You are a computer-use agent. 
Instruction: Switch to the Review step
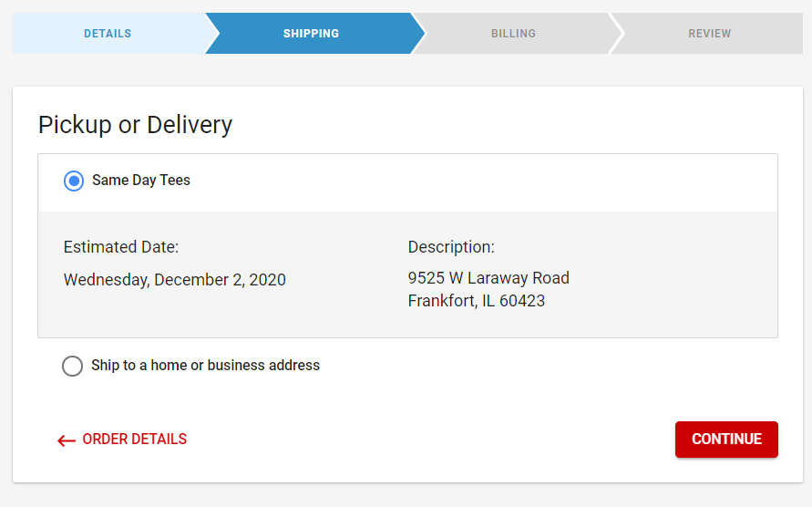coord(709,34)
